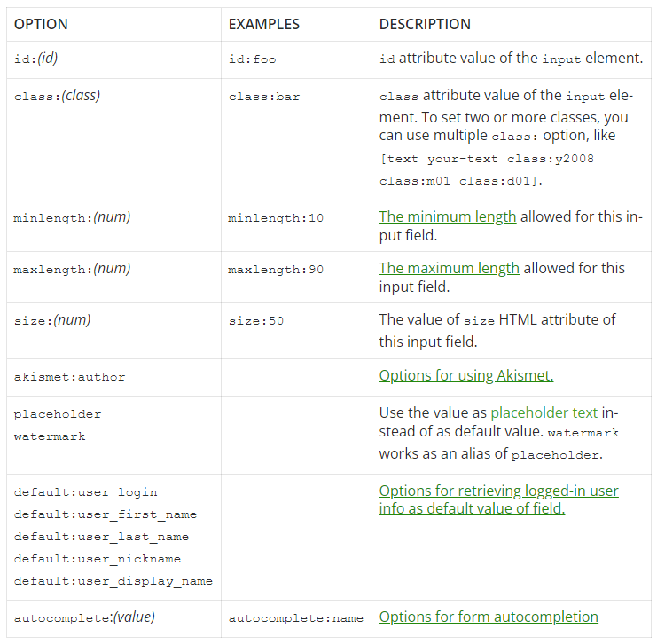Click the 'default:user_login' option text

pyautogui.click(x=85, y=492)
